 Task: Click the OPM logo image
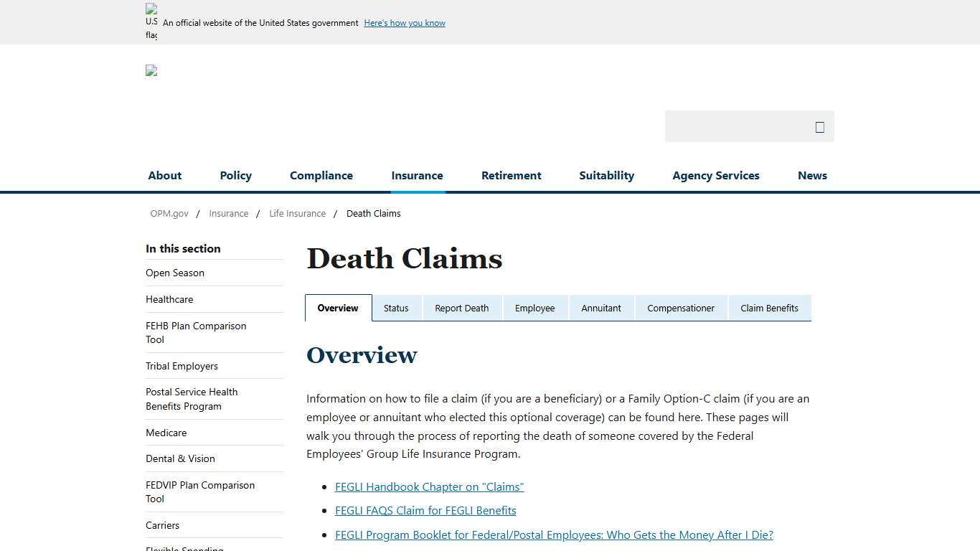(x=151, y=70)
